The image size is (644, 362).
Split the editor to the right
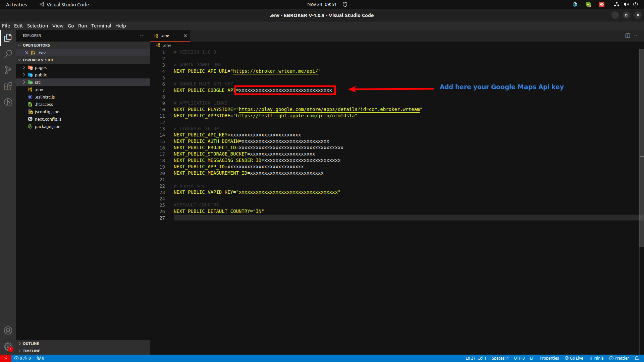coord(628,36)
